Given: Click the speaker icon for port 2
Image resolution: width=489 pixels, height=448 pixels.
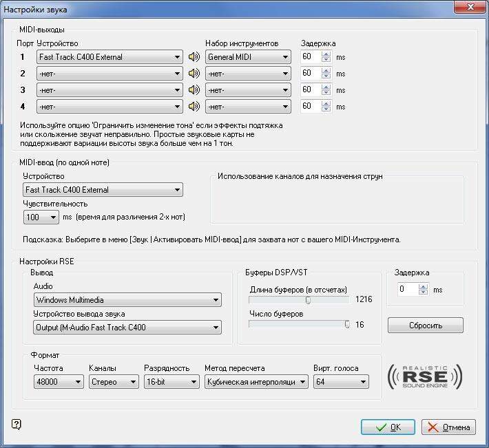Looking at the screenshot, I should coord(194,74).
